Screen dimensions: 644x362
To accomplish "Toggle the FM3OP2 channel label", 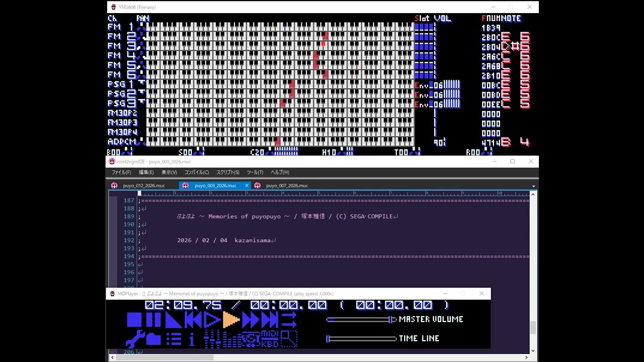I will (x=122, y=113).
